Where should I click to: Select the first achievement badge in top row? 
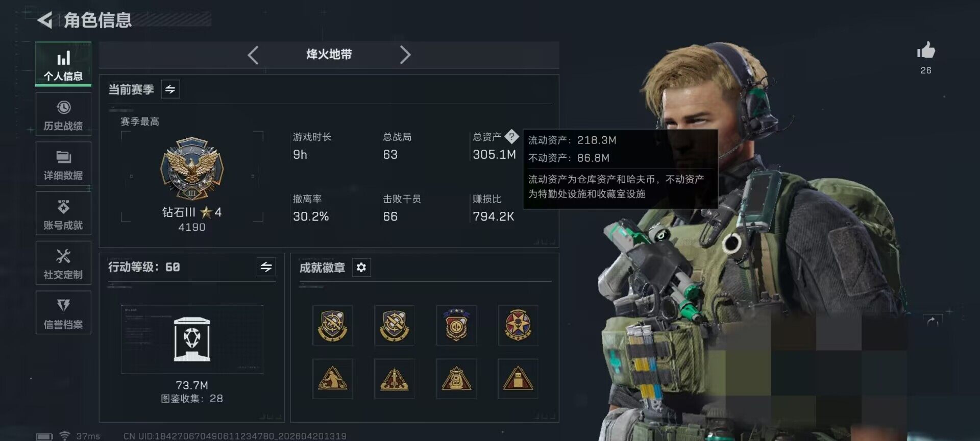[332, 326]
